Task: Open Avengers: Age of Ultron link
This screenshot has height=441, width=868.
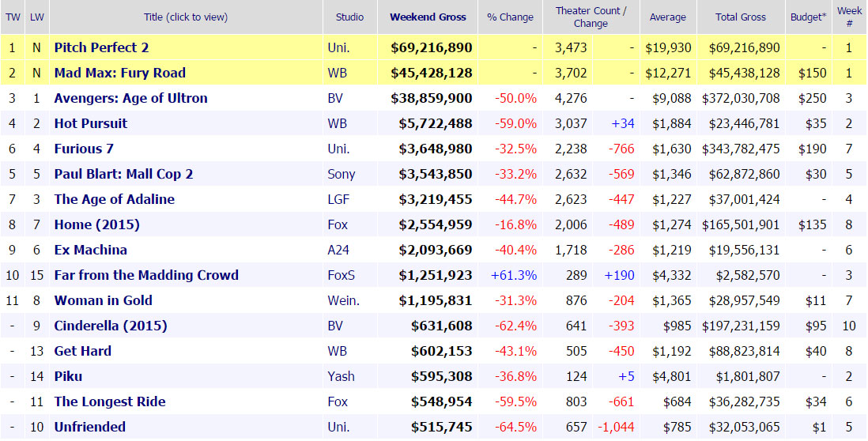Action: tap(130, 99)
